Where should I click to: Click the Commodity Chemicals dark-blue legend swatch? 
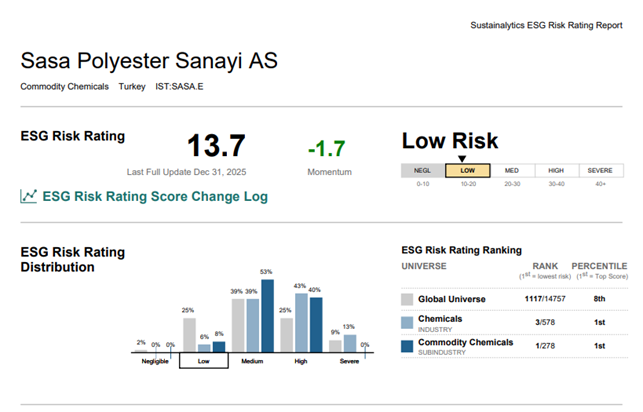pos(407,345)
